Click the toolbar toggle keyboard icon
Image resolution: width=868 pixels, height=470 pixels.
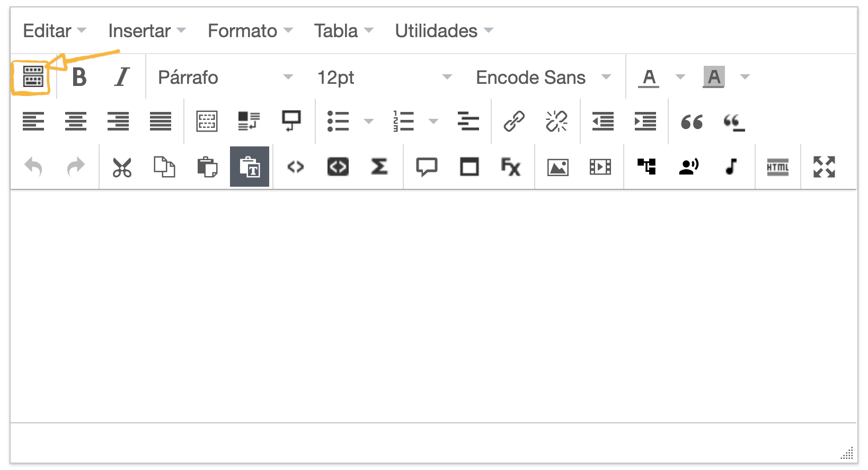tap(33, 77)
